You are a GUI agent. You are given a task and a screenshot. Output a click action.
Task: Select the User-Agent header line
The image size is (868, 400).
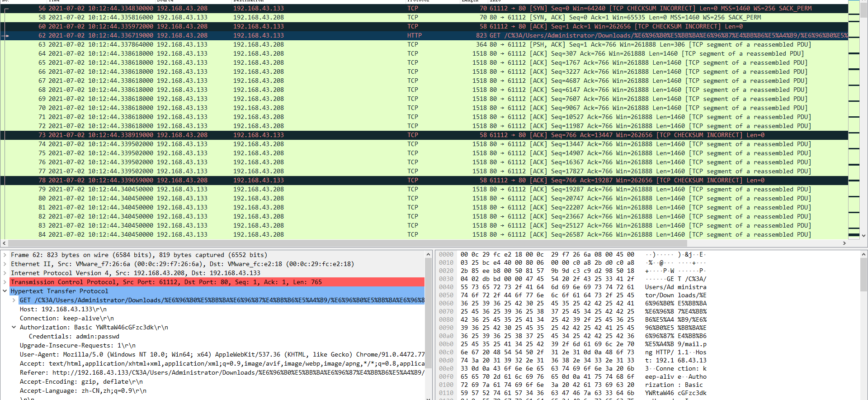pyautogui.click(x=222, y=355)
